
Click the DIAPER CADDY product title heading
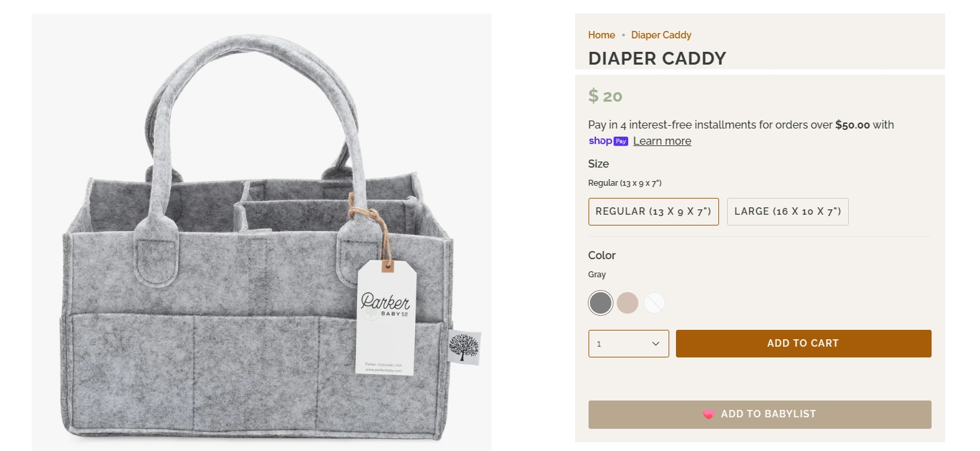tap(657, 59)
